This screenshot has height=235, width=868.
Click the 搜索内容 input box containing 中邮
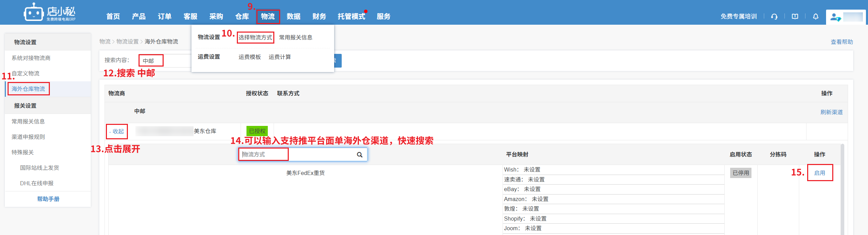coord(162,61)
